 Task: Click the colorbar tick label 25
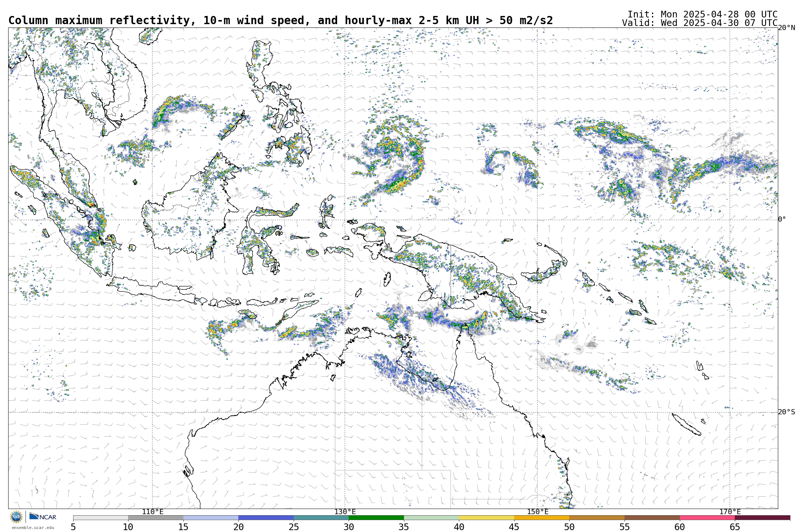point(294,527)
